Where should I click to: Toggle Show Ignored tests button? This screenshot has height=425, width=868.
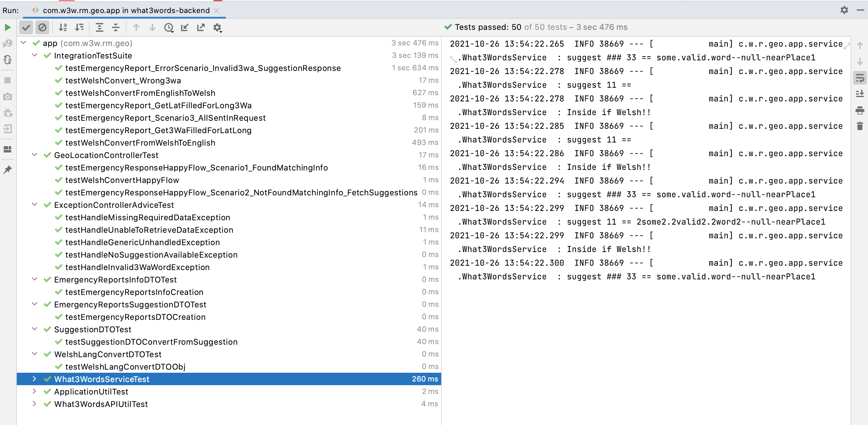click(42, 27)
